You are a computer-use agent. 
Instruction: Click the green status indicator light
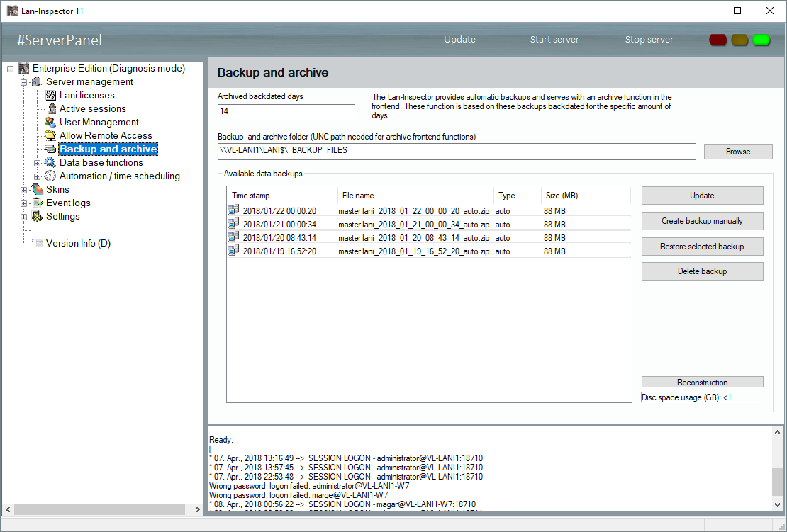[x=761, y=40]
